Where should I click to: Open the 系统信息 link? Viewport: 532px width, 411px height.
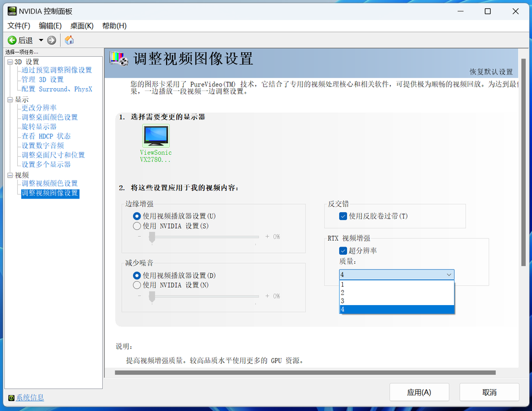point(30,398)
